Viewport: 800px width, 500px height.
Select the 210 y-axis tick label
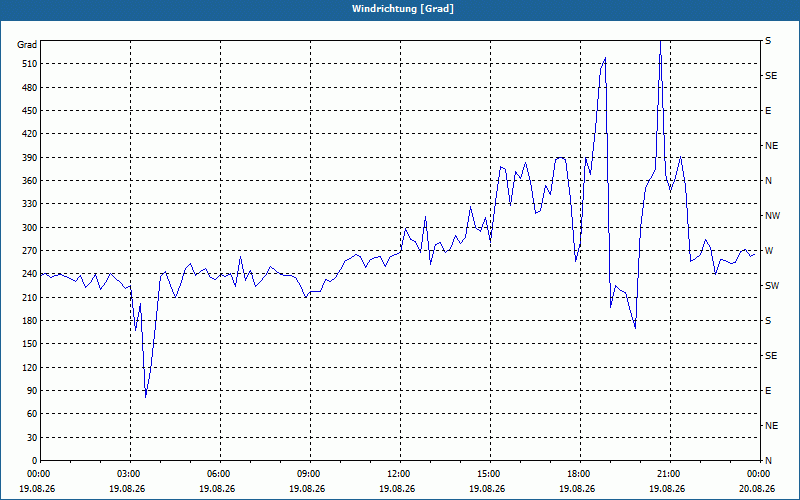coord(30,297)
